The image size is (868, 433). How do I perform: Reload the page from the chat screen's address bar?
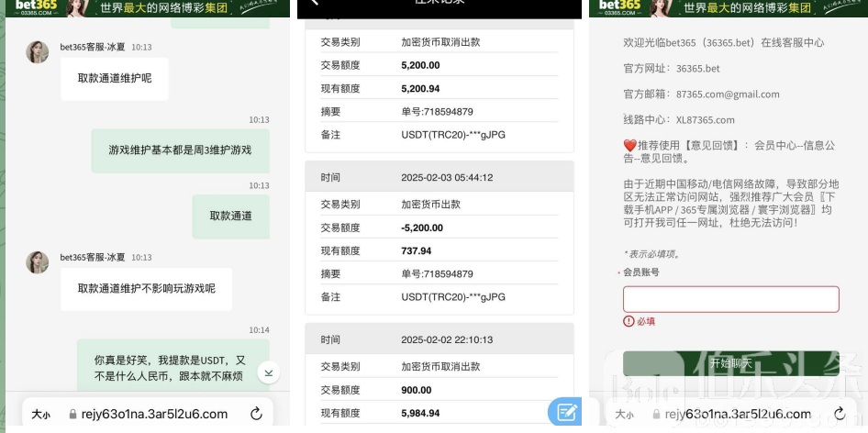pyautogui.click(x=256, y=414)
